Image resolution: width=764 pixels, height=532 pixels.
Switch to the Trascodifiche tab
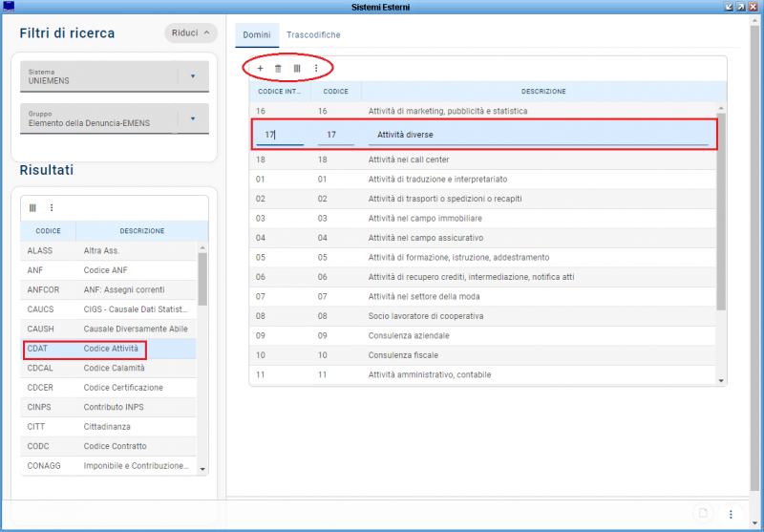pos(313,35)
